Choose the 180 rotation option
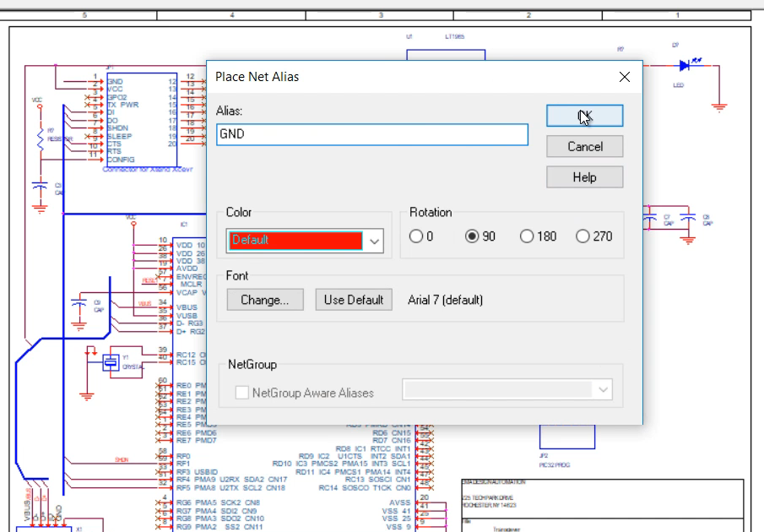 click(x=528, y=236)
